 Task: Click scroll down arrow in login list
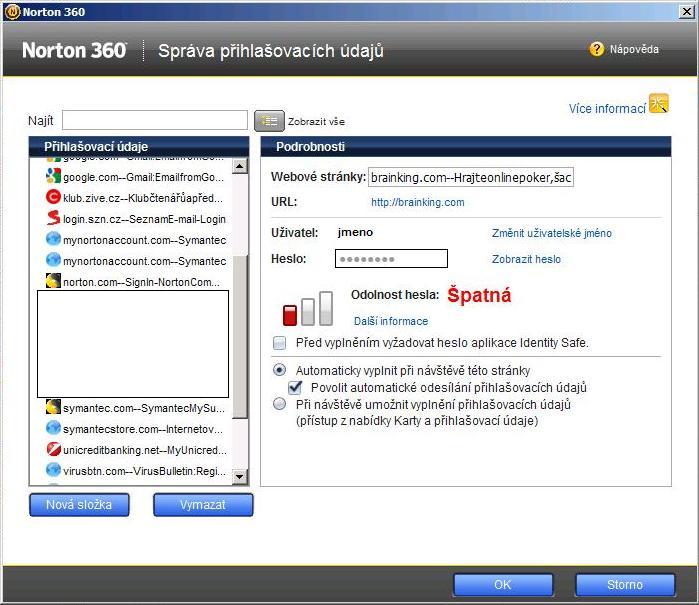click(x=239, y=477)
